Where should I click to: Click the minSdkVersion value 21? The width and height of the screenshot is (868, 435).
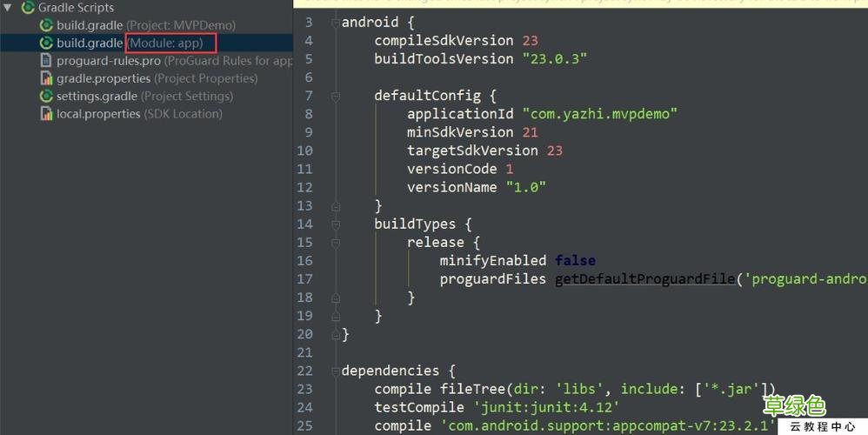point(530,132)
